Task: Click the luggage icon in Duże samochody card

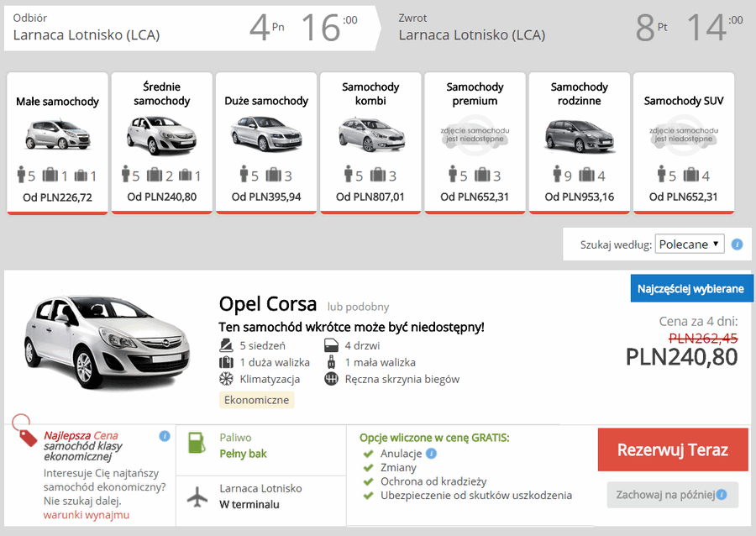Action: [x=273, y=175]
